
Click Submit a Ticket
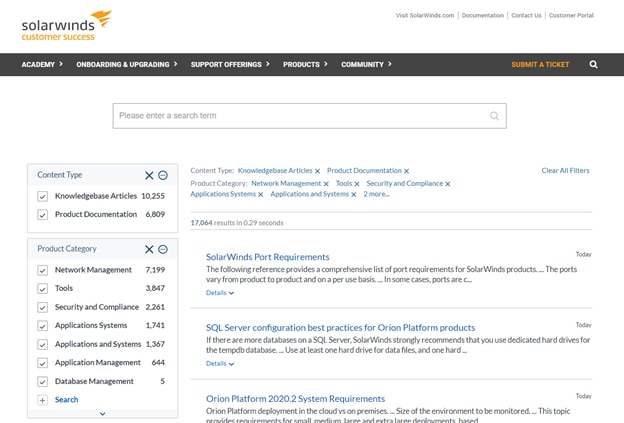pyautogui.click(x=540, y=64)
